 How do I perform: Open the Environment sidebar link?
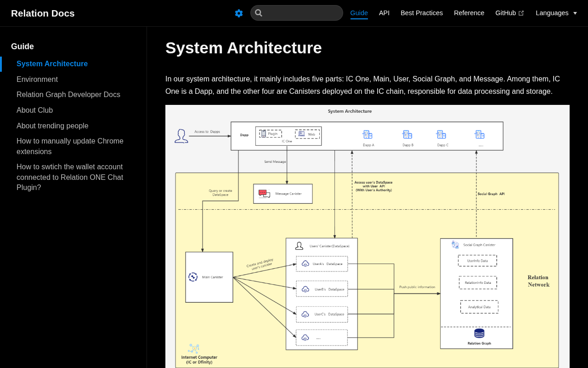click(37, 80)
